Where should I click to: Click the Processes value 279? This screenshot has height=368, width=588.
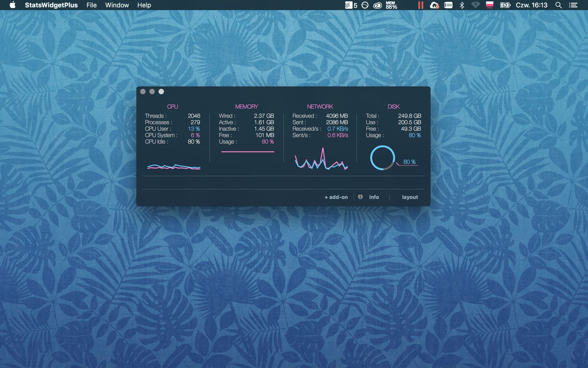pos(195,122)
